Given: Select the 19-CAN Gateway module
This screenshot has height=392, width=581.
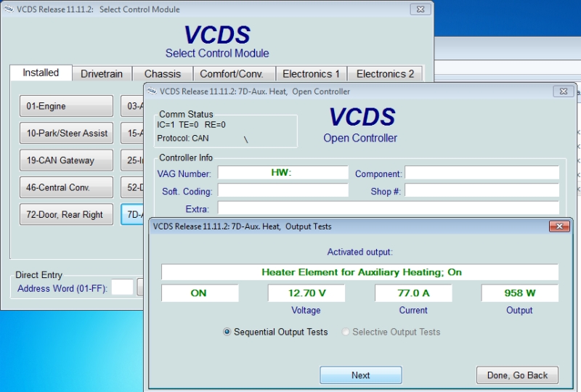Looking at the screenshot, I should (x=66, y=160).
